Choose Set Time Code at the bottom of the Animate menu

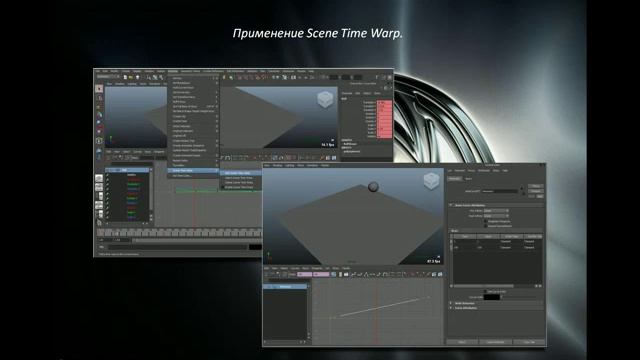(193, 176)
